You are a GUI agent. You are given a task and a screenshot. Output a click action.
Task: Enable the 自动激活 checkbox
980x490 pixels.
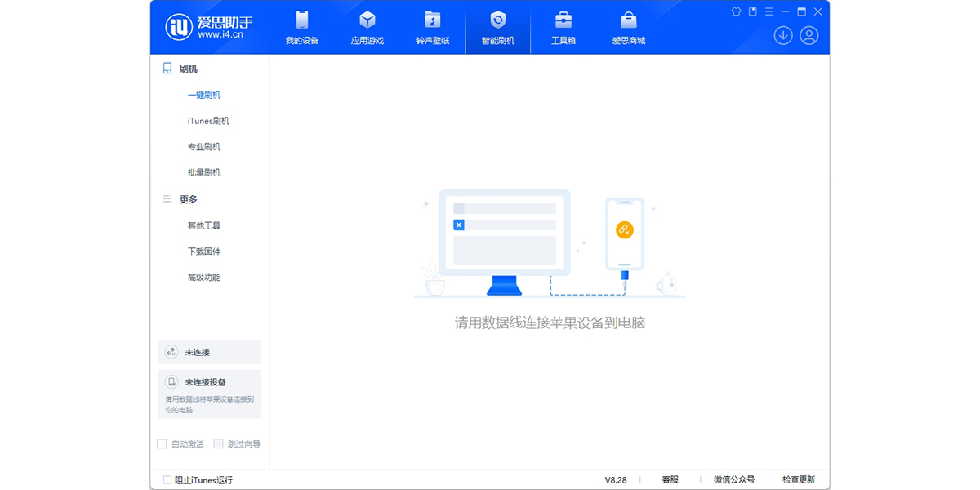point(162,444)
